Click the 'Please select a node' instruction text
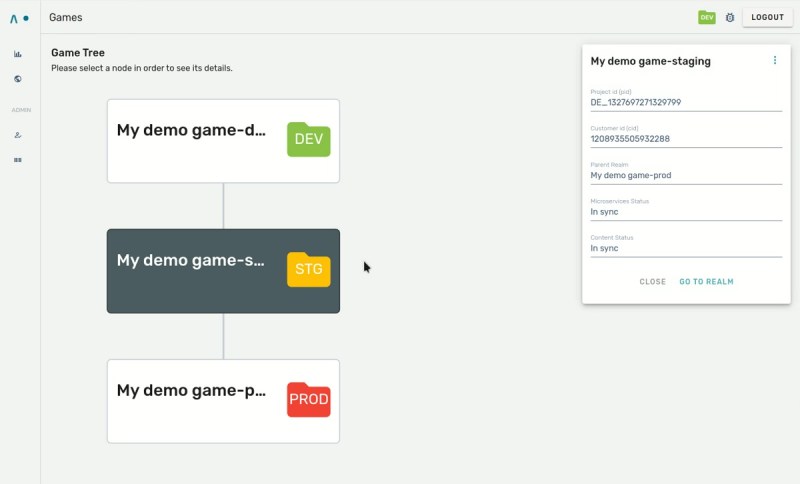Image resolution: width=800 pixels, height=484 pixels. point(142,68)
